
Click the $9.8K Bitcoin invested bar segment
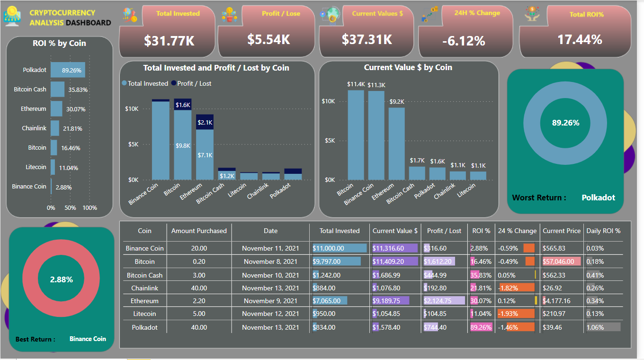(x=183, y=145)
